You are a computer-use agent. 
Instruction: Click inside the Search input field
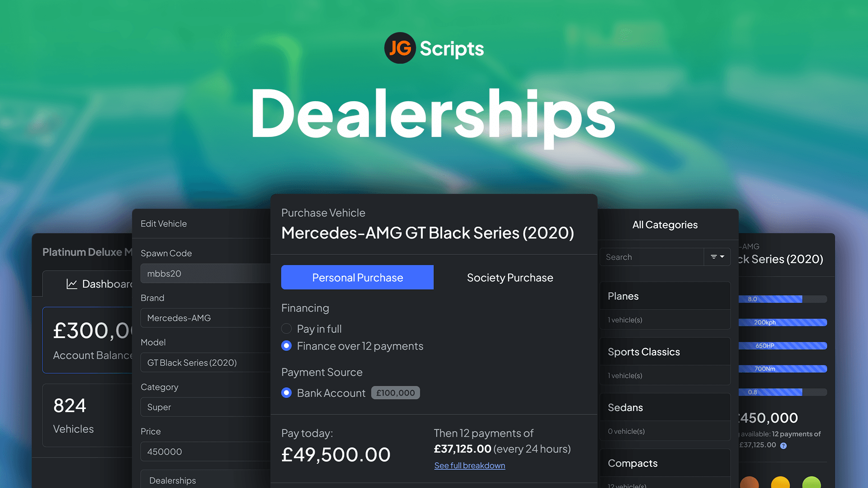(x=651, y=257)
